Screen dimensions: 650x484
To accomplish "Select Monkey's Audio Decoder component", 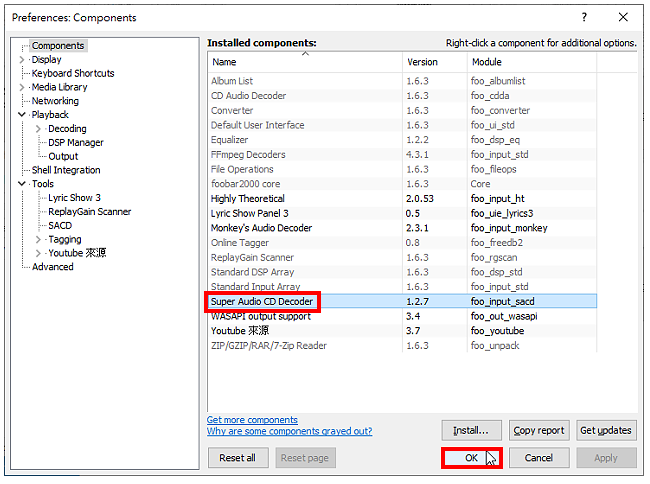I will [402, 228].
